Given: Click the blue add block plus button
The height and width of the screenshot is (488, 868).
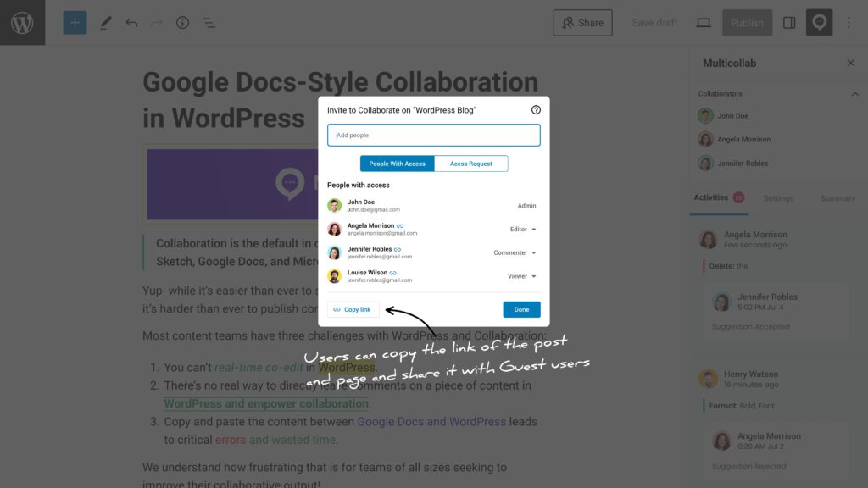Looking at the screenshot, I should point(75,23).
